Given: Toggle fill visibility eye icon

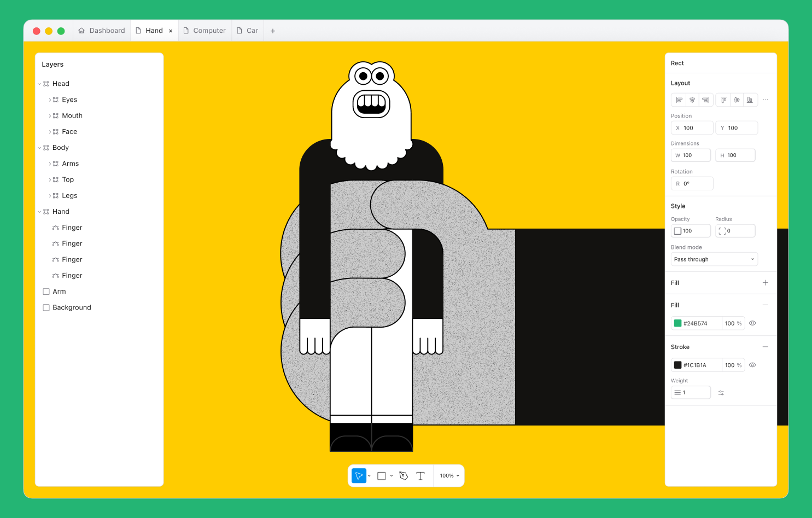Looking at the screenshot, I should coord(752,323).
